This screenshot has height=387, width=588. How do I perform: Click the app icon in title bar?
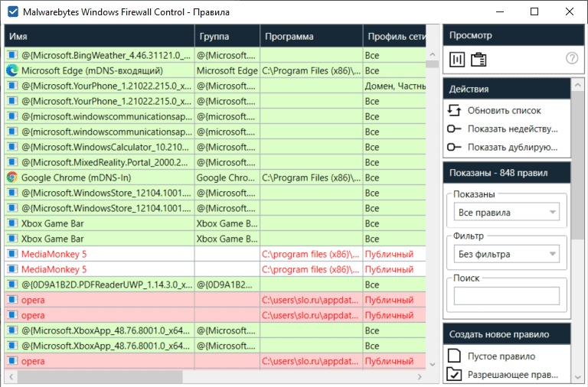pos(13,11)
